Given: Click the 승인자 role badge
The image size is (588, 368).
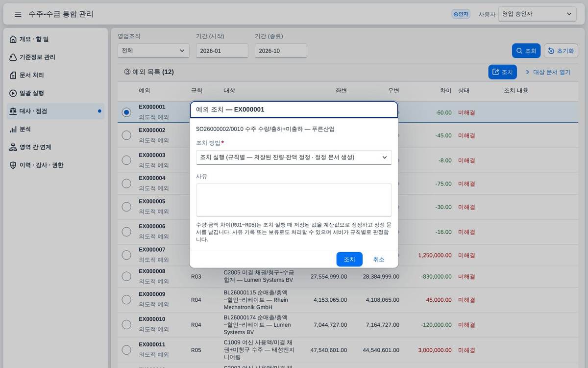Looking at the screenshot, I should [461, 14].
